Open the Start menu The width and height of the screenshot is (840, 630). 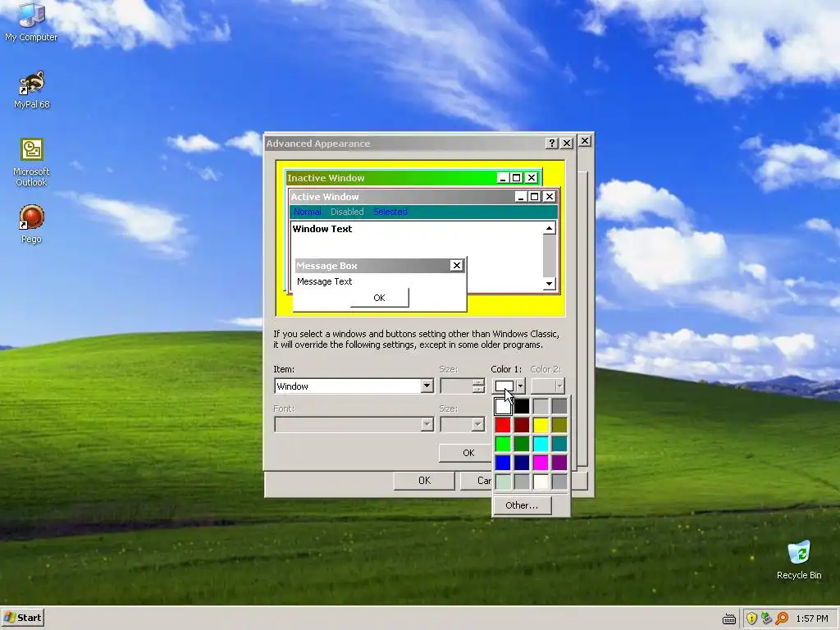click(22, 618)
